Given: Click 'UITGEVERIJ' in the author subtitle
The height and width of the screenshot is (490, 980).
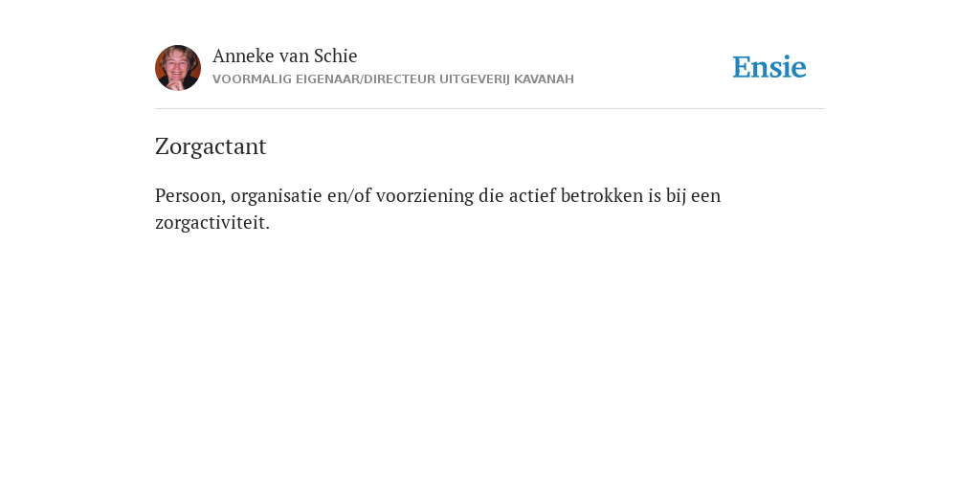Looking at the screenshot, I should [475, 79].
